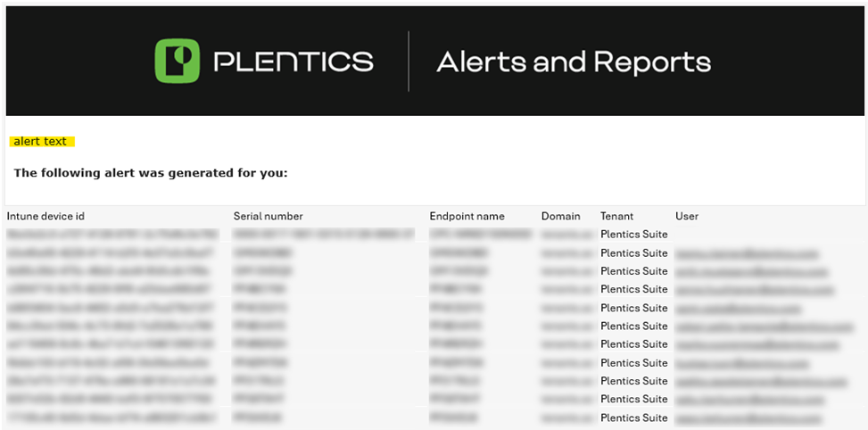Click the Intune device id column header

45,216
